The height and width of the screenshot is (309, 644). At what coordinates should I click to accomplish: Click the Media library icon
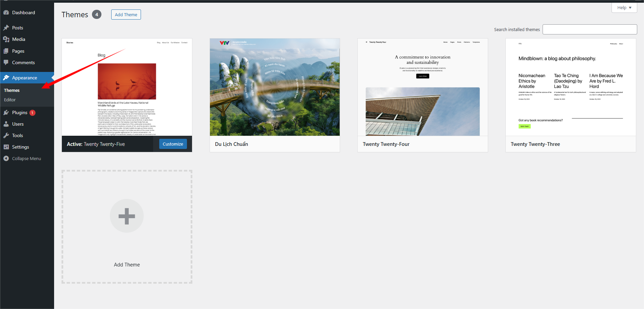[x=6, y=39]
